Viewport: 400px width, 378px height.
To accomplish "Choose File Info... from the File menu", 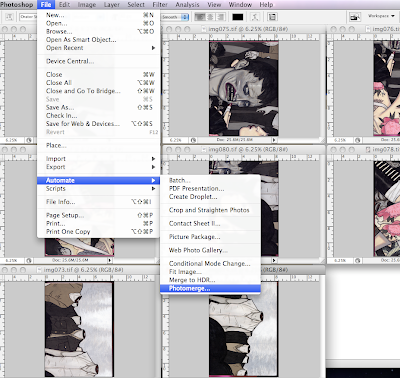I will [98, 202].
